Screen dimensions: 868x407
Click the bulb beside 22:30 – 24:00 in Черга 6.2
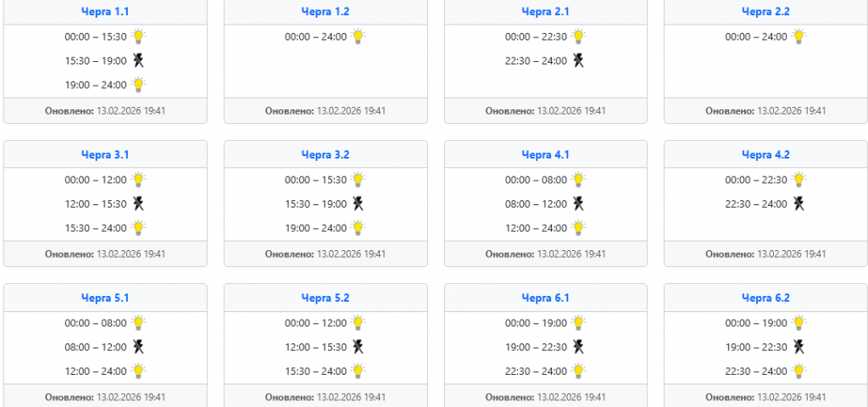pos(798,371)
